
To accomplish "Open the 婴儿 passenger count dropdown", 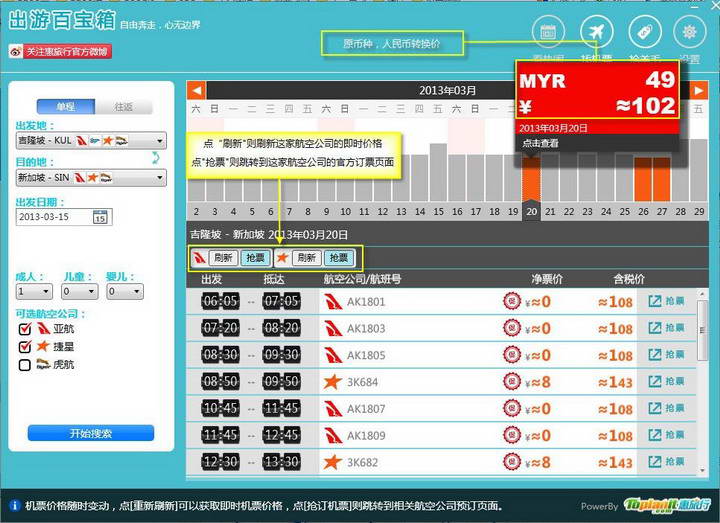I will [x=125, y=292].
